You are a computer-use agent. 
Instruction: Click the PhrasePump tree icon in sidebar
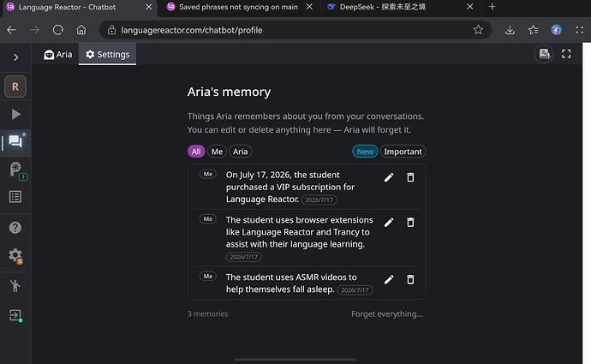click(16, 170)
